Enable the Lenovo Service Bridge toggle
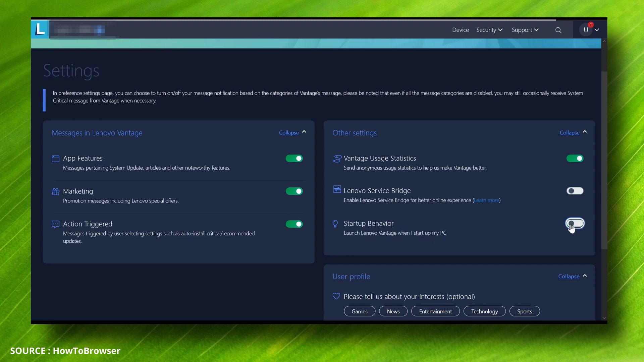The width and height of the screenshot is (644, 362). click(575, 191)
